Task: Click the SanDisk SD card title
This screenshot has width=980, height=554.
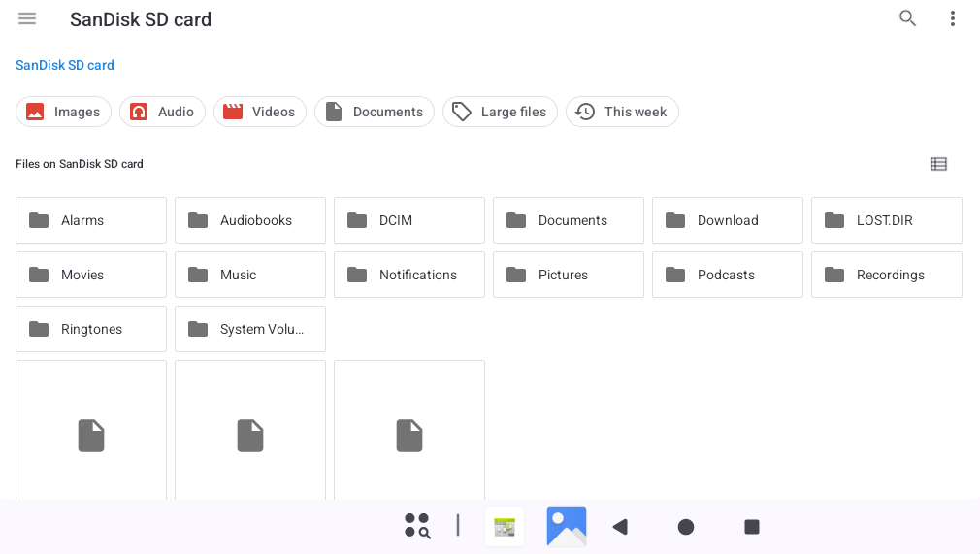Action: (141, 19)
